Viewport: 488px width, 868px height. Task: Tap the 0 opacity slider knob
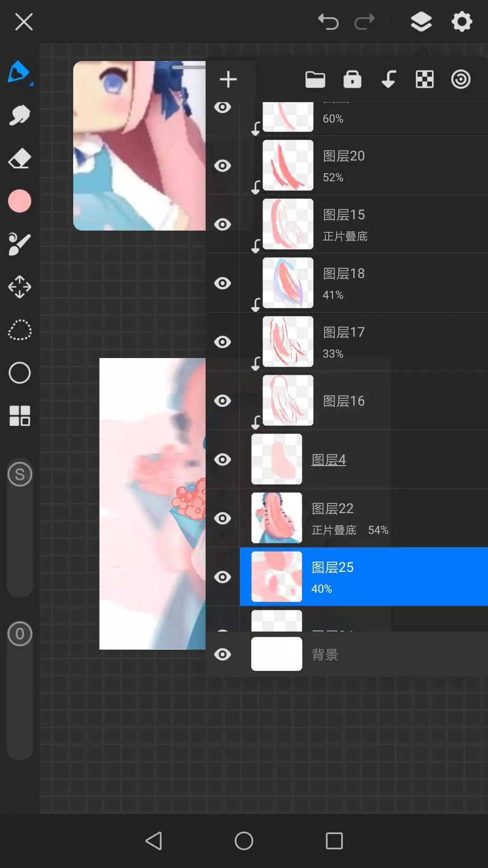coord(20,634)
